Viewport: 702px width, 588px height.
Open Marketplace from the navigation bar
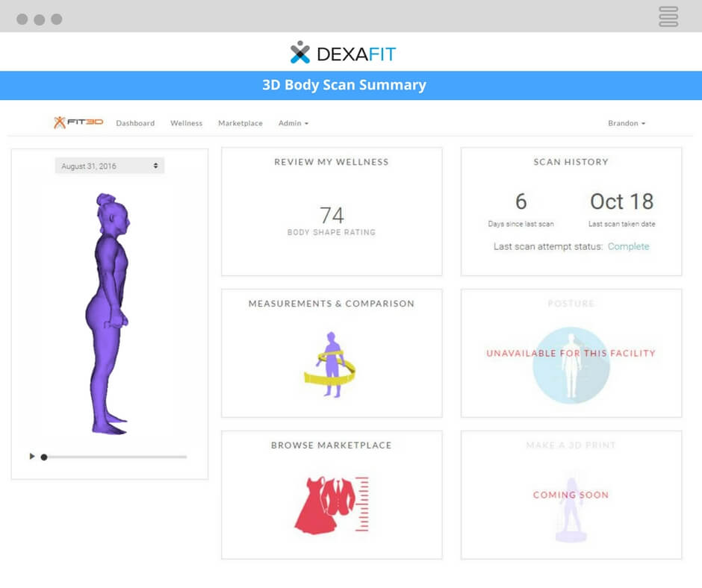tap(240, 123)
